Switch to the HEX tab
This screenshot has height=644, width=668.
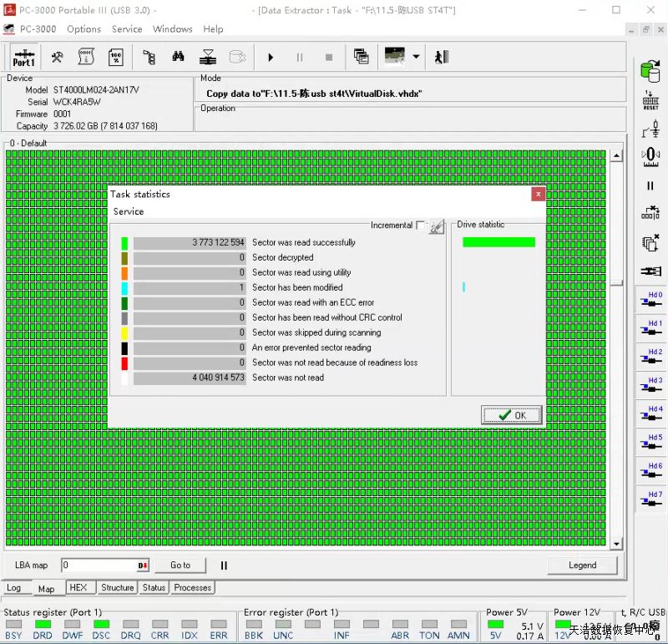(78, 588)
